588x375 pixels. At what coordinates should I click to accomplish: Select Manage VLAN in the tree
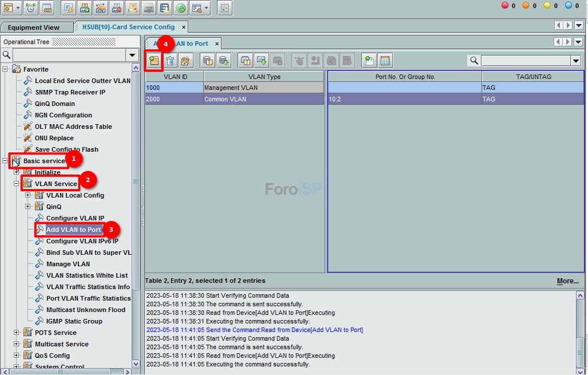[68, 264]
